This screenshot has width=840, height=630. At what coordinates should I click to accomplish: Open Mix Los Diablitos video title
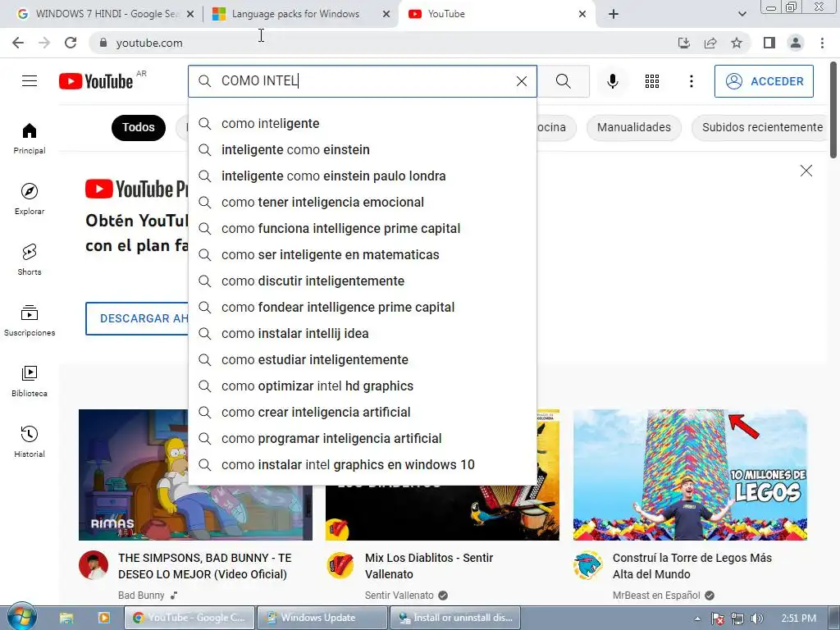click(428, 566)
